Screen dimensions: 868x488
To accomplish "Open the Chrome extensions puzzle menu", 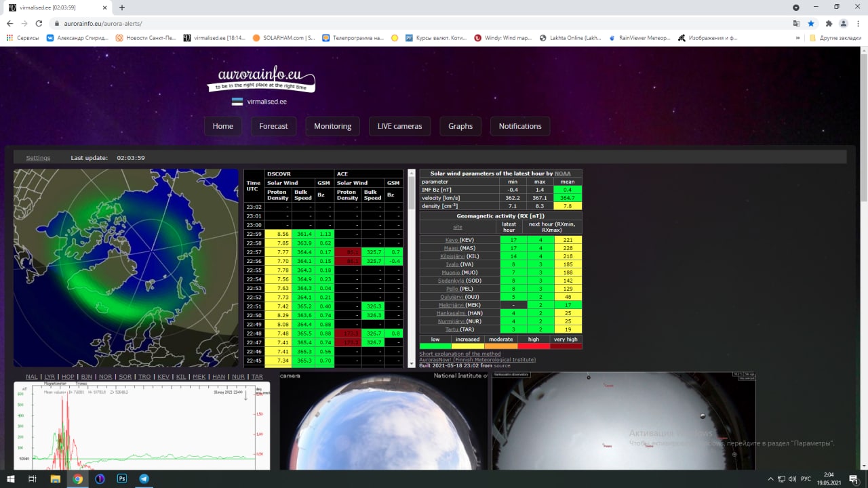I will click(x=829, y=23).
